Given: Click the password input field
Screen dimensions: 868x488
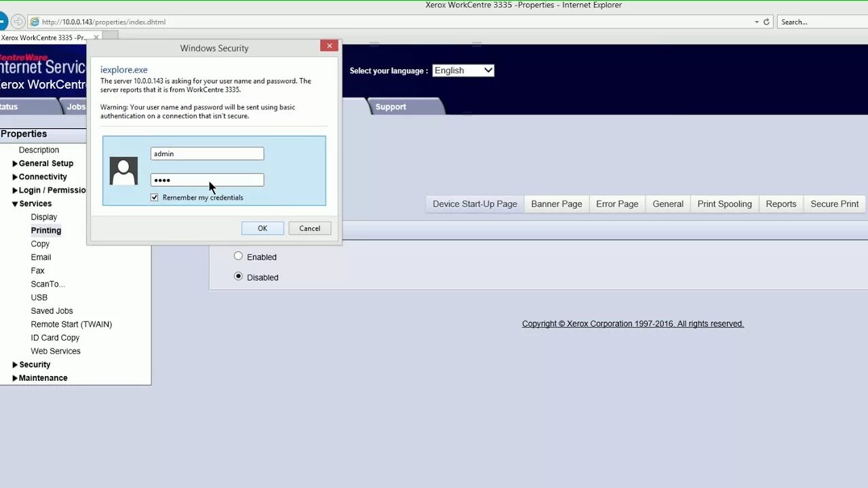Looking at the screenshot, I should pos(207,180).
